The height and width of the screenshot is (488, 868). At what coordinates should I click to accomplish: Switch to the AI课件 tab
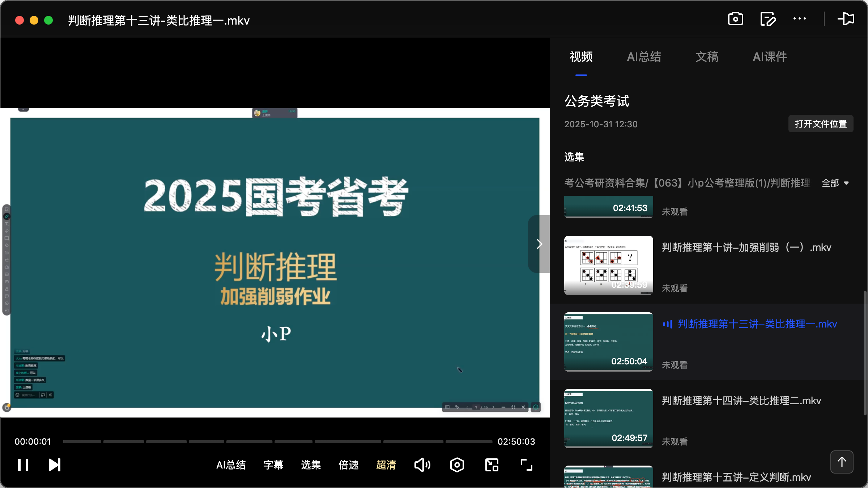click(770, 57)
